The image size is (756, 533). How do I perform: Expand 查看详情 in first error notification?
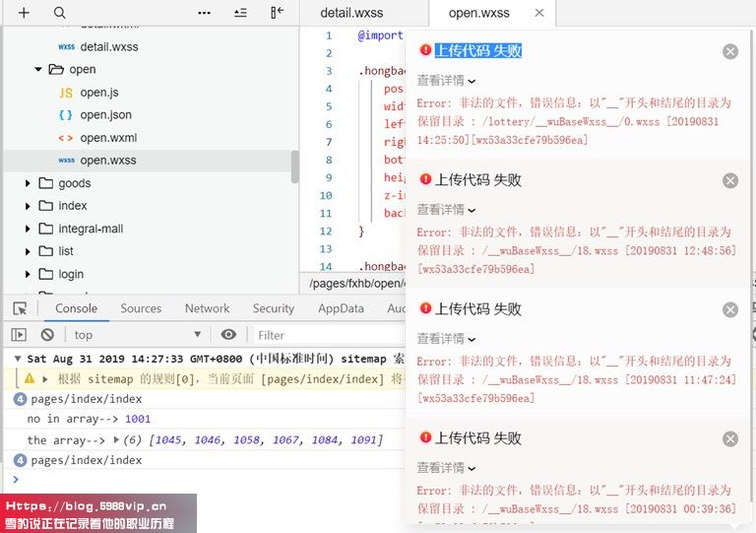446,81
